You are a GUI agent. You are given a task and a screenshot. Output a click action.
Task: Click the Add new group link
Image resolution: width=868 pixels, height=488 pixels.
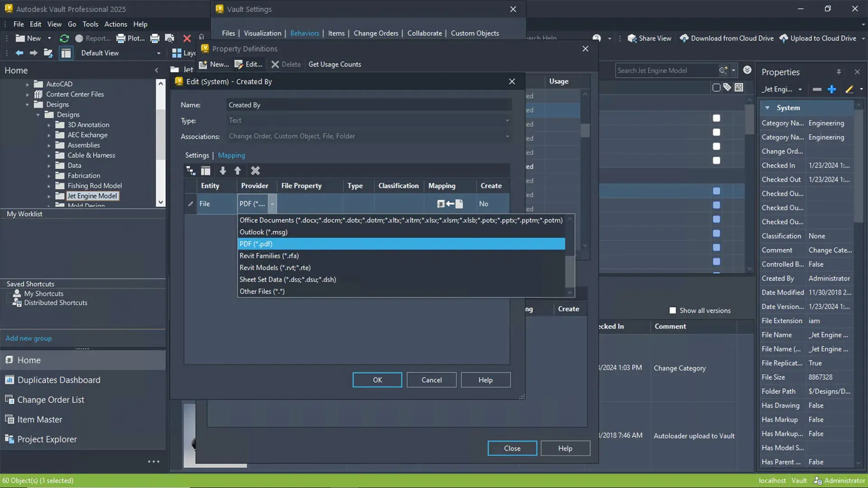coord(28,338)
